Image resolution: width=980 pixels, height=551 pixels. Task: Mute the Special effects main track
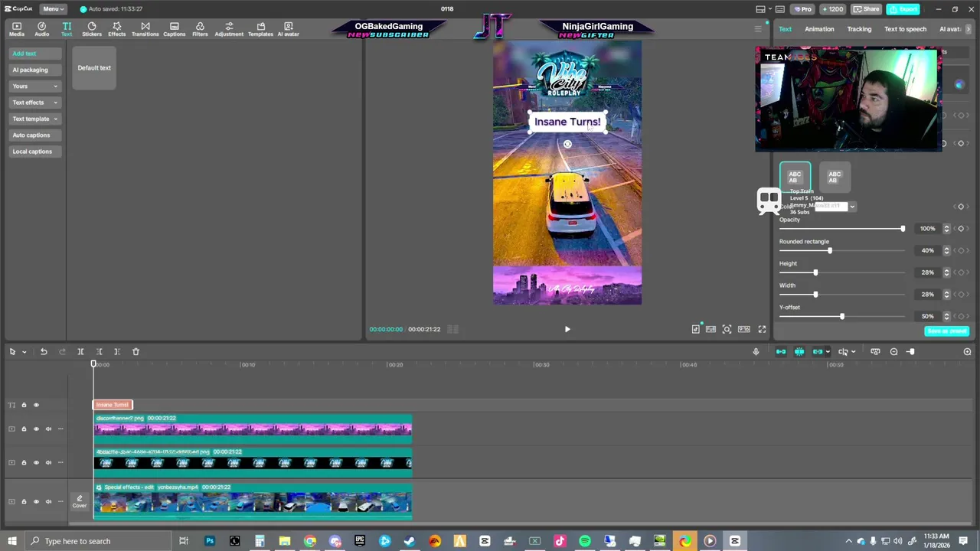click(48, 501)
